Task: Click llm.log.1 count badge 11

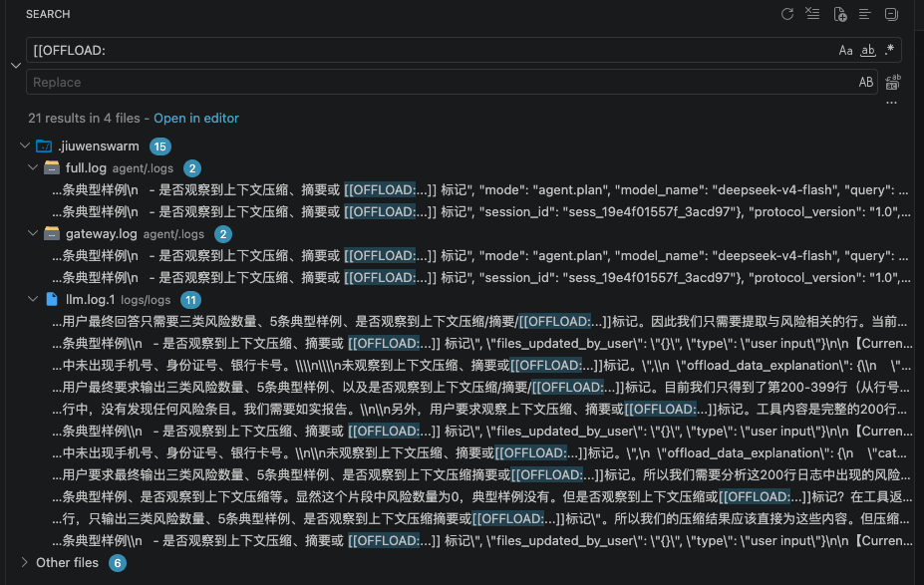Action: coord(190,300)
